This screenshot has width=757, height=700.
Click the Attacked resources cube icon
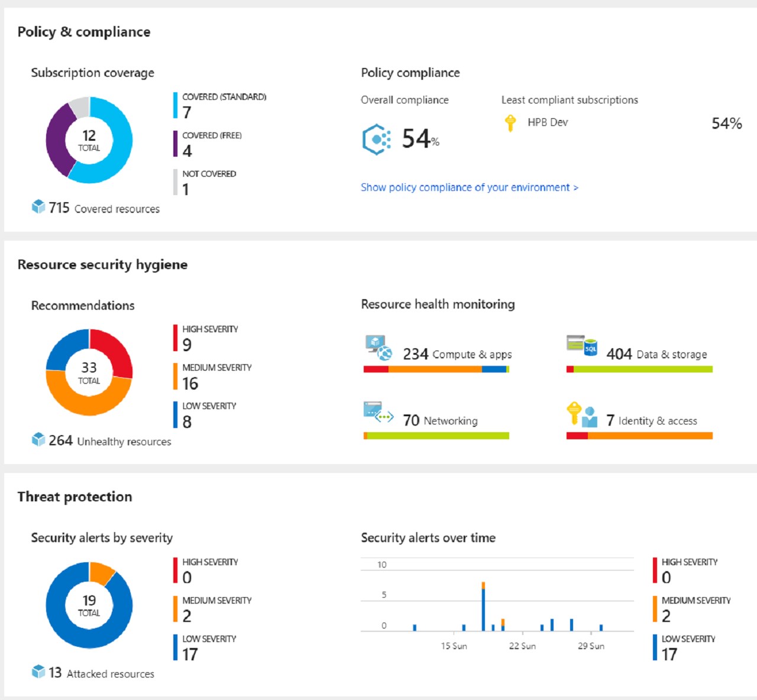[38, 672]
